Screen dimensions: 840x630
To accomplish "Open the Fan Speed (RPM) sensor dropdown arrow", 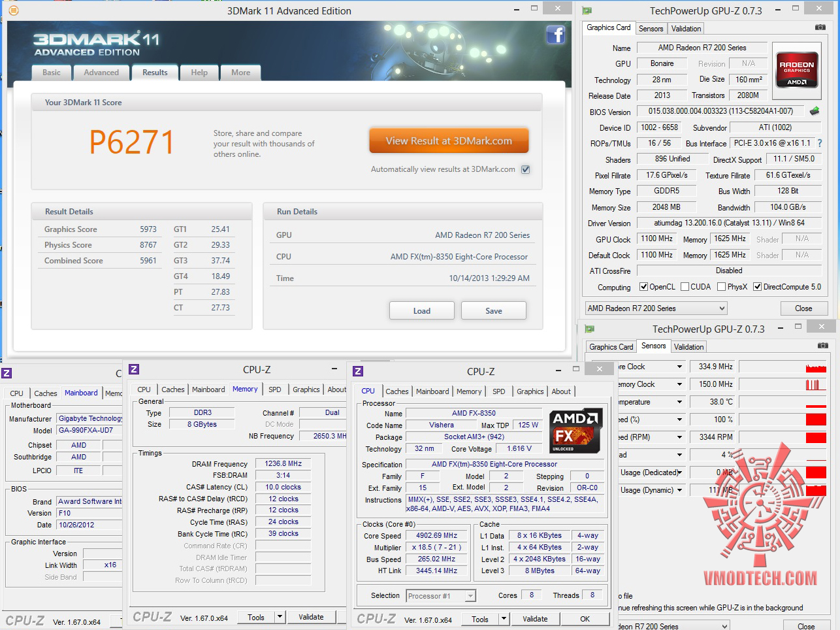I will 679,437.
